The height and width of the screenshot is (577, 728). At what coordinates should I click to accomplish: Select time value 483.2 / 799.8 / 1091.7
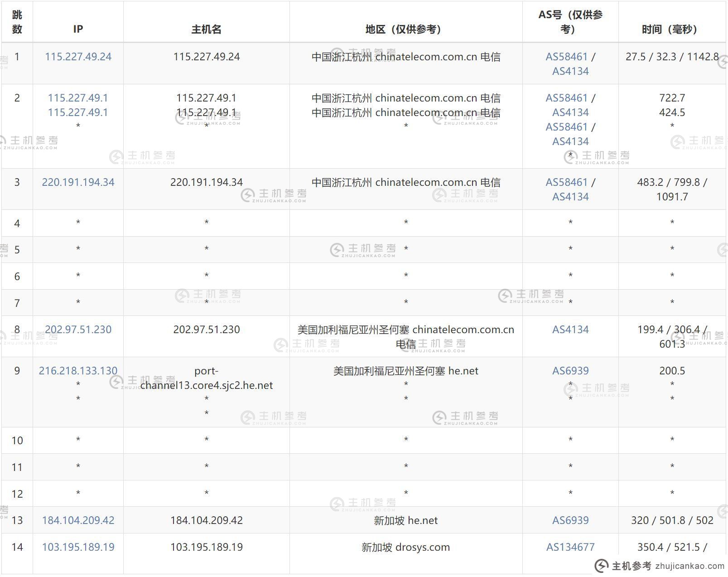[672, 189]
